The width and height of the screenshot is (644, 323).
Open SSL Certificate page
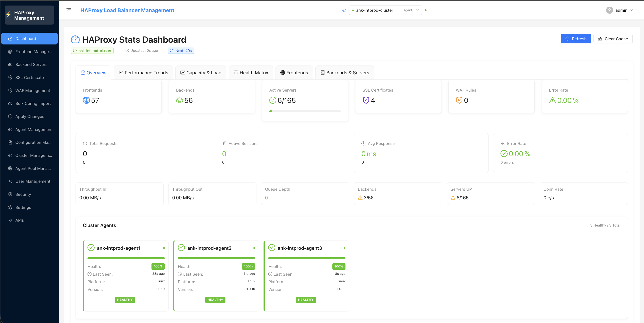pos(29,77)
